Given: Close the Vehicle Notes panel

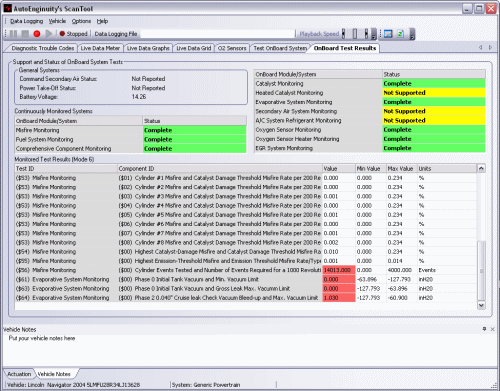Looking at the screenshot, I should [x=493, y=329].
